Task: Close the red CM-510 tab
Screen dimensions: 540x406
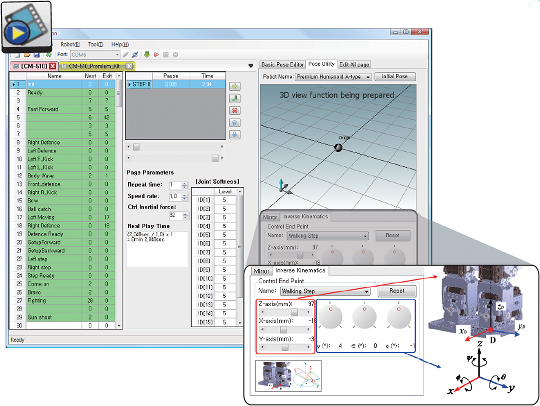Action: click(x=52, y=66)
